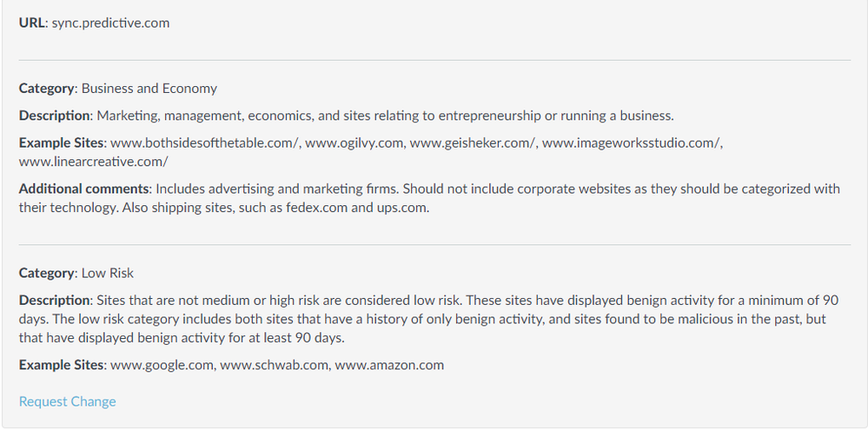This screenshot has height=431, width=868.
Task: Click Example Sites label under Low Risk
Action: 62,365
